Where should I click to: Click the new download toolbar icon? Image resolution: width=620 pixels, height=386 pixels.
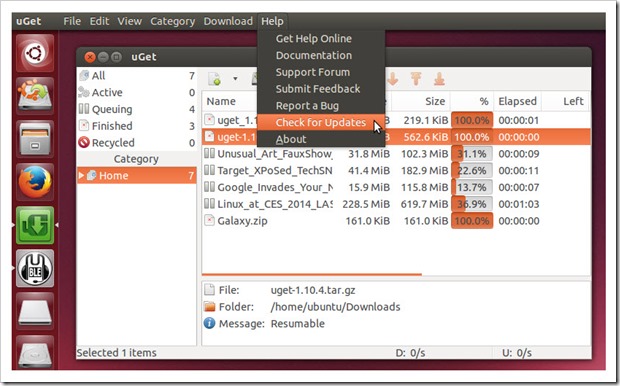coord(215,79)
